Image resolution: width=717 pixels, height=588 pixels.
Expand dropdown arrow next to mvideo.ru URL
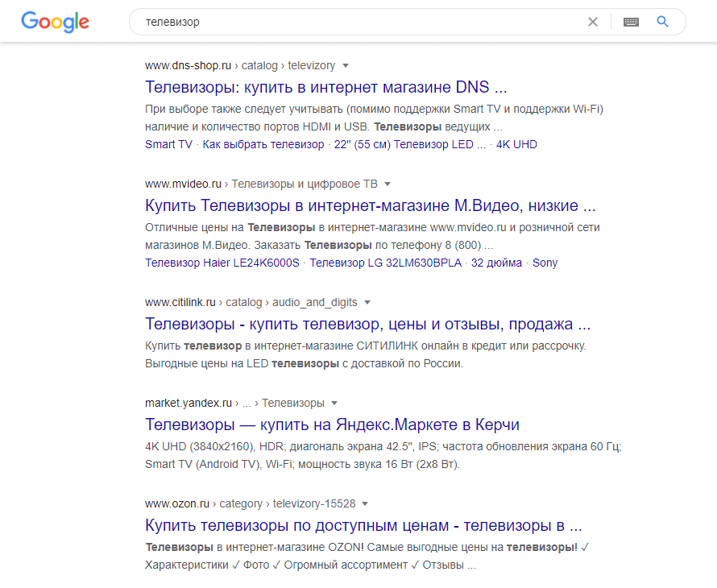pyautogui.click(x=388, y=184)
